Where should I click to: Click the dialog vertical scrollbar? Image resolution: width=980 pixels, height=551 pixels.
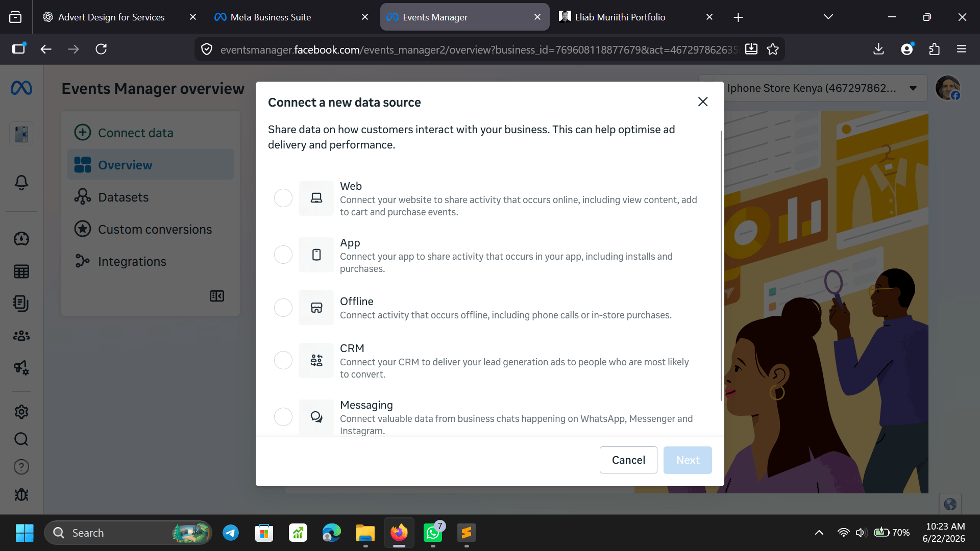[721, 265]
